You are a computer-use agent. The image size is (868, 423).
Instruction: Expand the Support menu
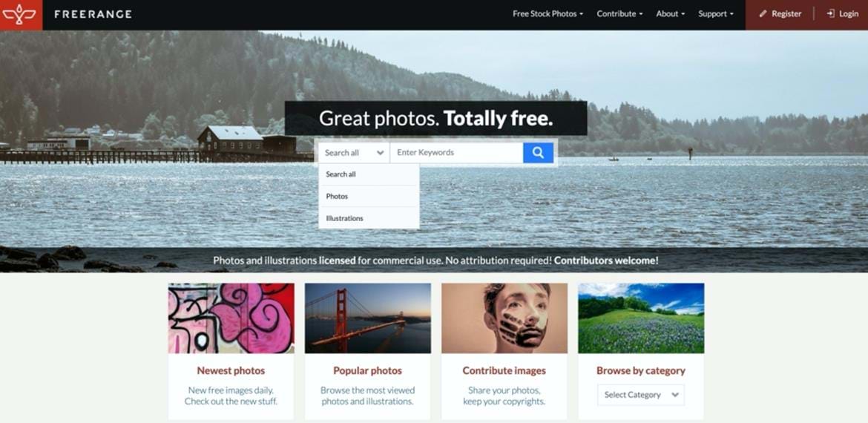pyautogui.click(x=716, y=14)
